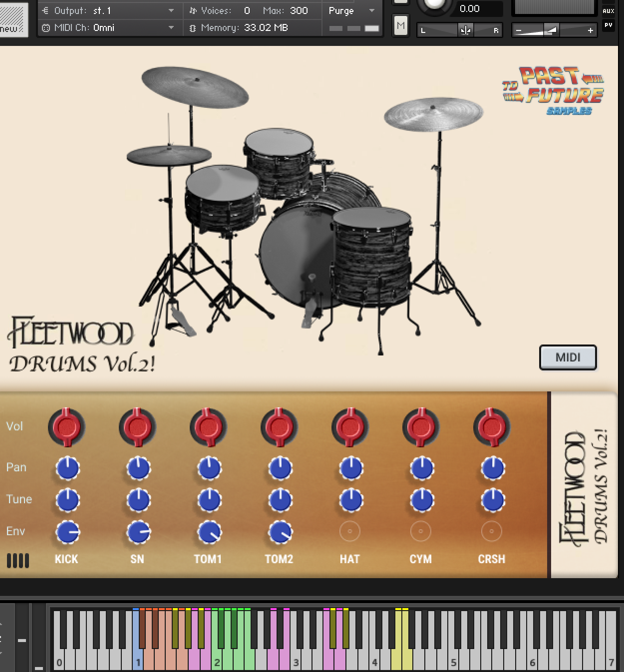Toggle the mixer bars icon beside KICK
Image resolution: width=624 pixels, height=672 pixels.
coord(18,560)
